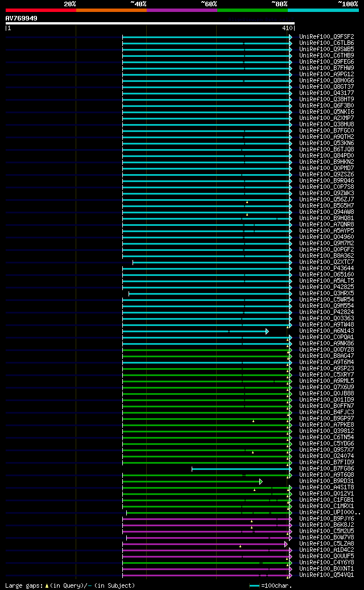Click the UniRef100_B9RD31 label
The width and height of the screenshot is (364, 590).
[326, 481]
